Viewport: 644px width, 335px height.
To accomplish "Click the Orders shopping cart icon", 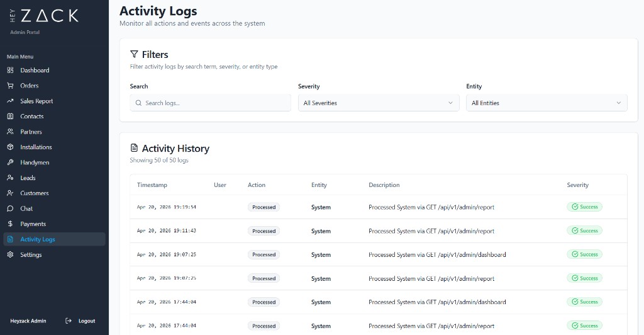I will pyautogui.click(x=10, y=86).
